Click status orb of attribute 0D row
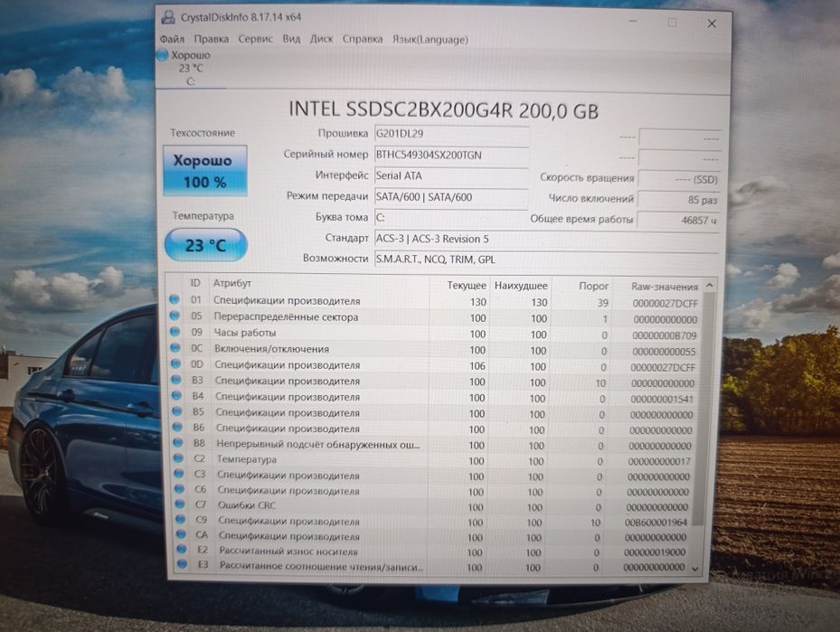 175,363
